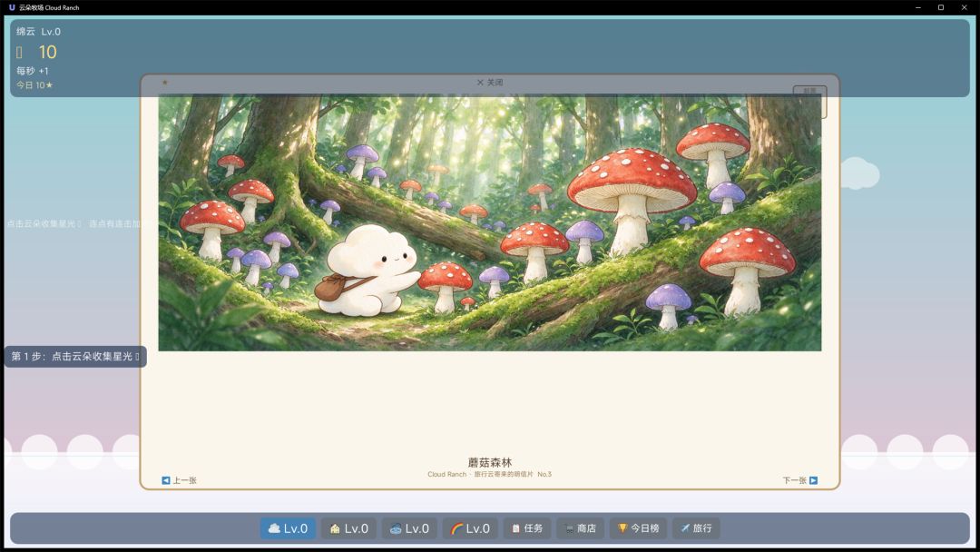Click the 绵云 Lv.0 name label
980x552 pixels.
pyautogui.click(x=38, y=31)
